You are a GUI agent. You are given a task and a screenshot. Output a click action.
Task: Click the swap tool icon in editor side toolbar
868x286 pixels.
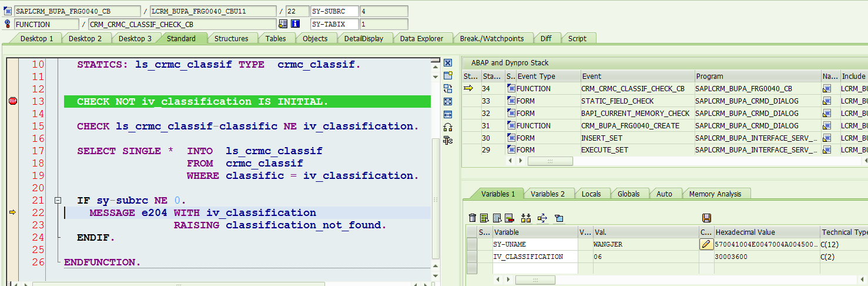pos(448,88)
